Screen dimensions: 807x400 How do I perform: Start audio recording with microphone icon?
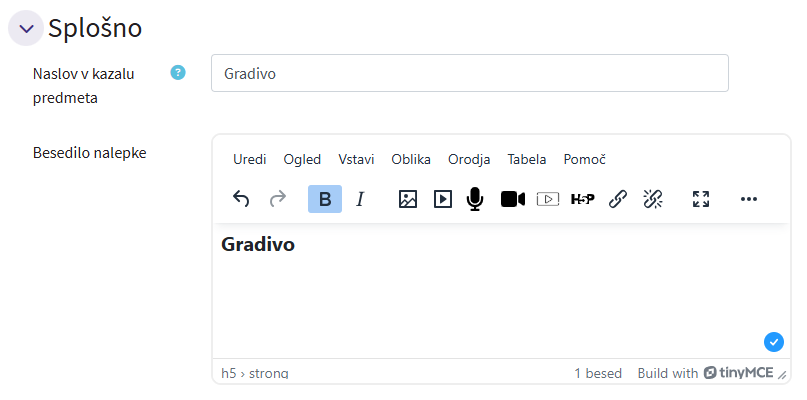(x=475, y=199)
